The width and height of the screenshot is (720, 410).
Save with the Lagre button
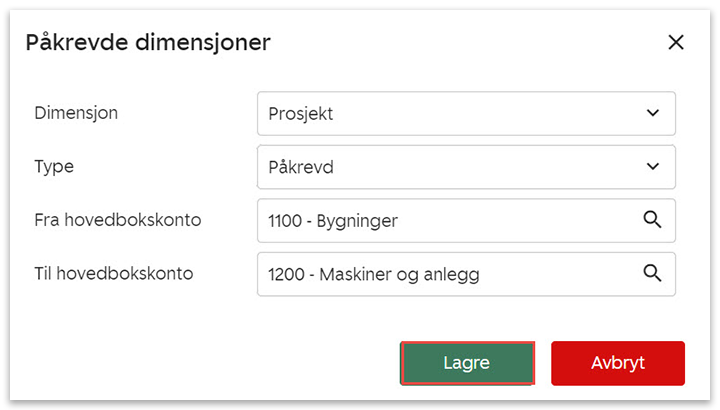click(467, 363)
